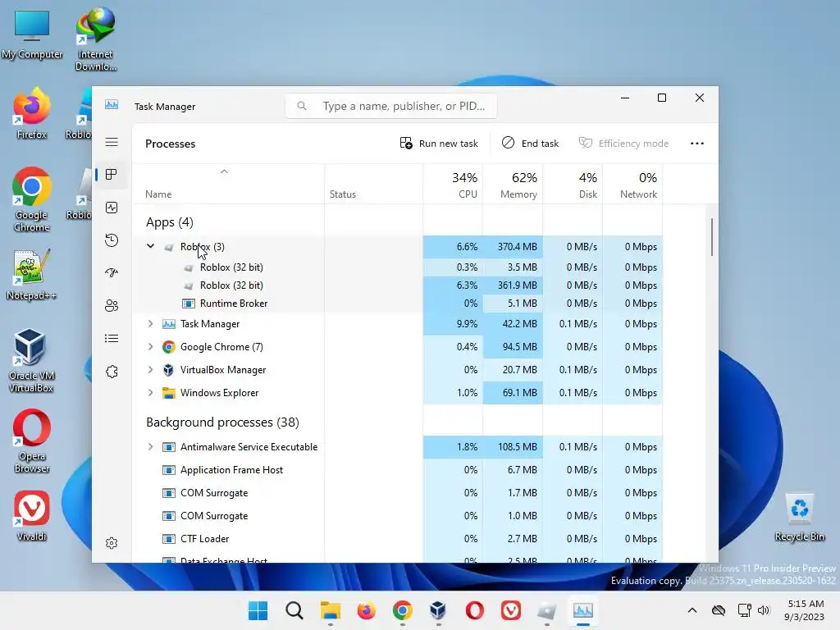This screenshot has width=840, height=630.
Task: Collapse the Roblox (3) process group
Action: pos(151,246)
